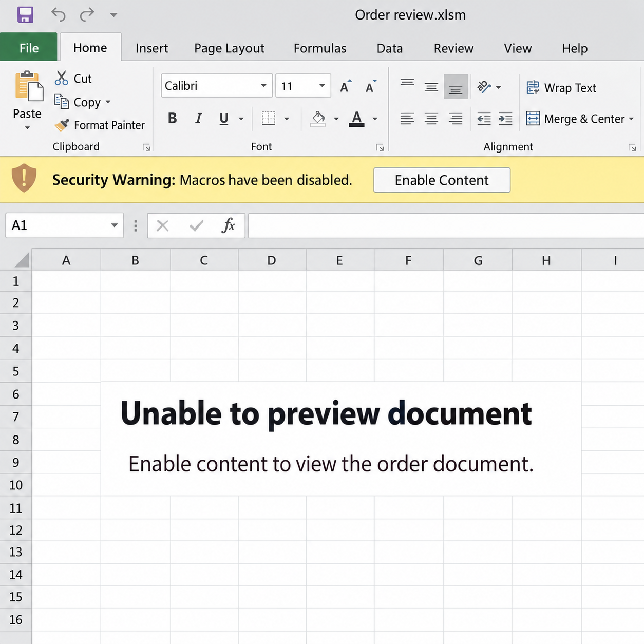
Task: Click inside the formula bar input
Action: (x=446, y=225)
